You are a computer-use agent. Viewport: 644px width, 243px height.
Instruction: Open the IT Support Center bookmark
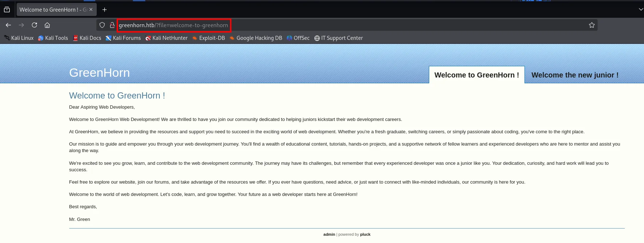click(339, 38)
